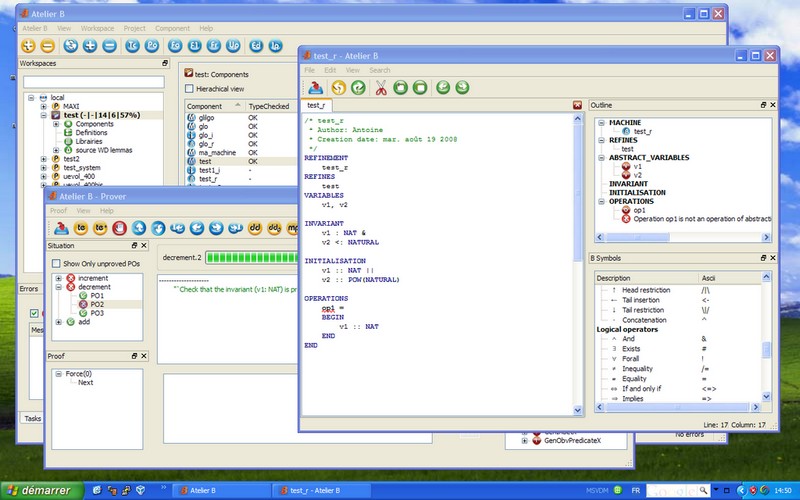
Task: Select 'op1' under OPERATIONS in Outline
Action: click(639, 210)
